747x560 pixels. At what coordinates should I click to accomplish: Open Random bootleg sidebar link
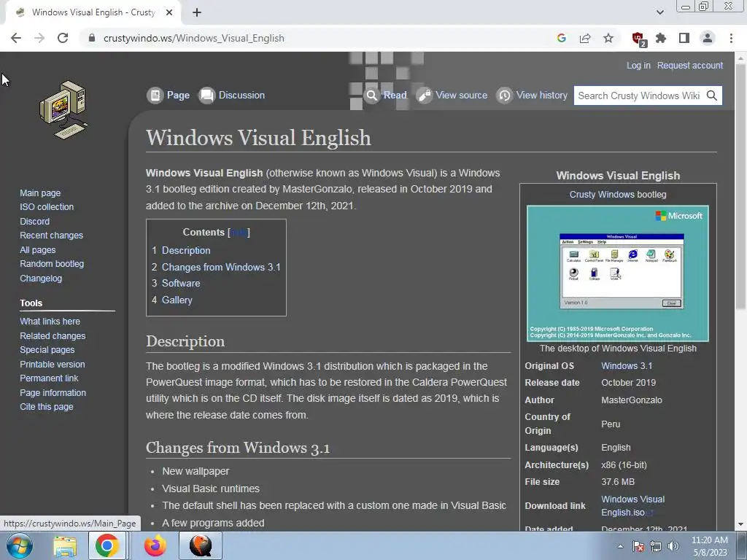point(52,264)
